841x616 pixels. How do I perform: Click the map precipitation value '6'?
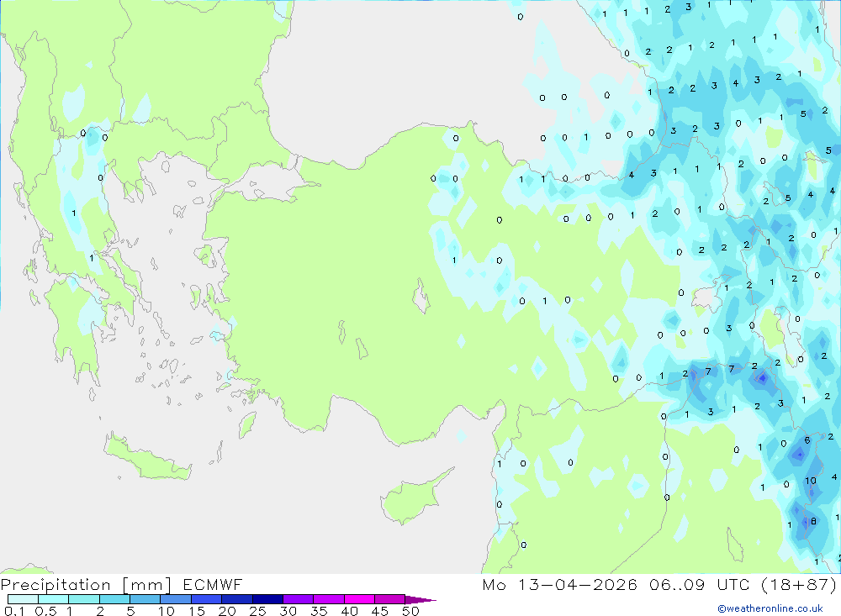pyautogui.click(x=807, y=440)
